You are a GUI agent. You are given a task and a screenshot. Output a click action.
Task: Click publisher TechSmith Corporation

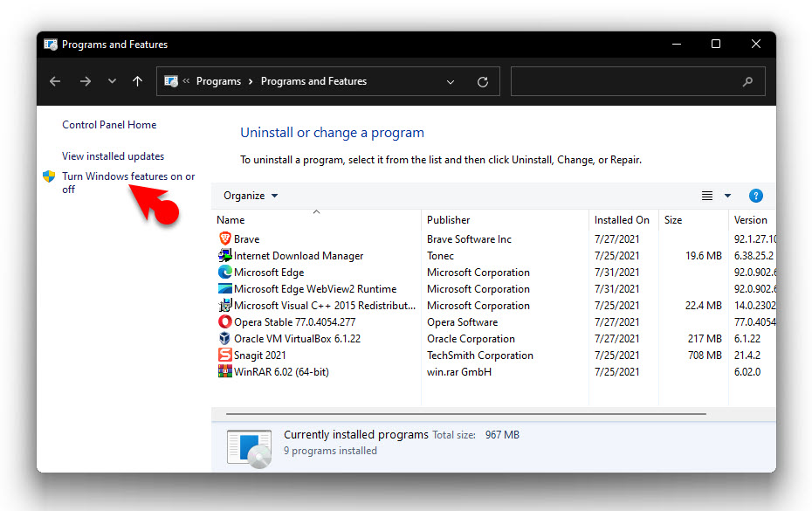[x=480, y=356]
